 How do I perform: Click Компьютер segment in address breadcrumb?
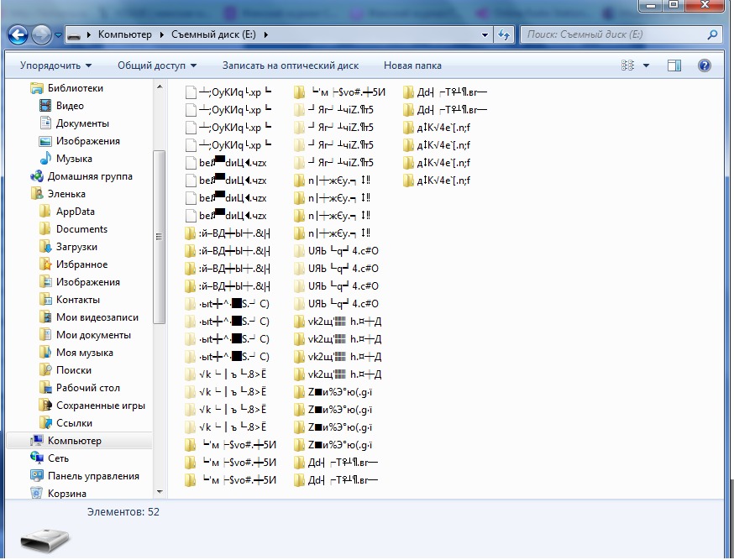pos(124,35)
